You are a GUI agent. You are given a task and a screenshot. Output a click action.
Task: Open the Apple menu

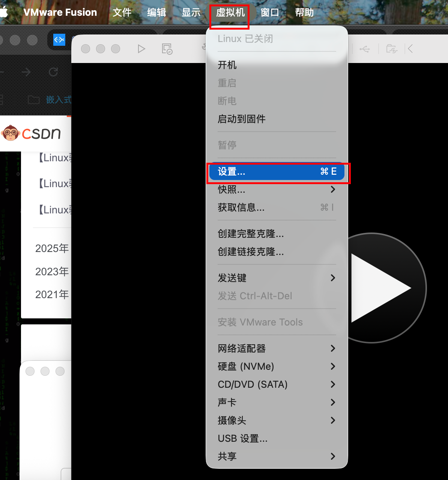tap(3, 12)
